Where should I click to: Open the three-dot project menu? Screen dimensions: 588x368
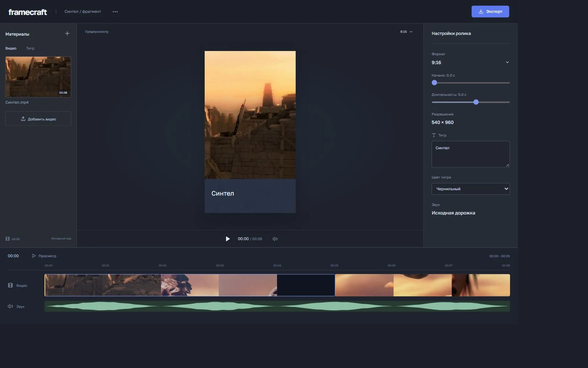tap(115, 12)
